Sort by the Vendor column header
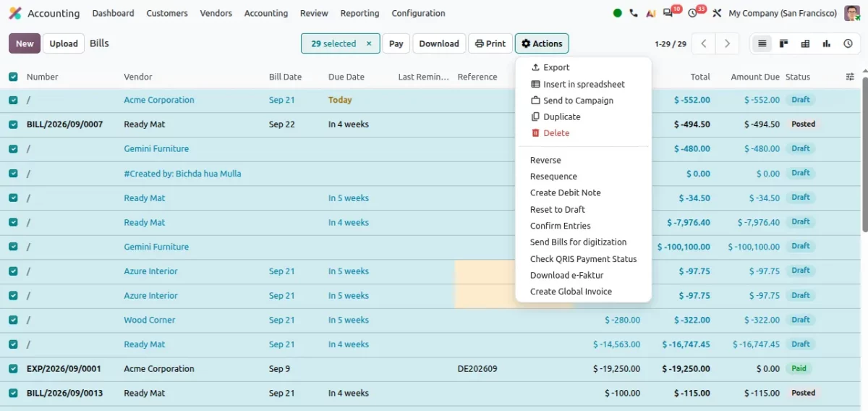 [x=137, y=77]
